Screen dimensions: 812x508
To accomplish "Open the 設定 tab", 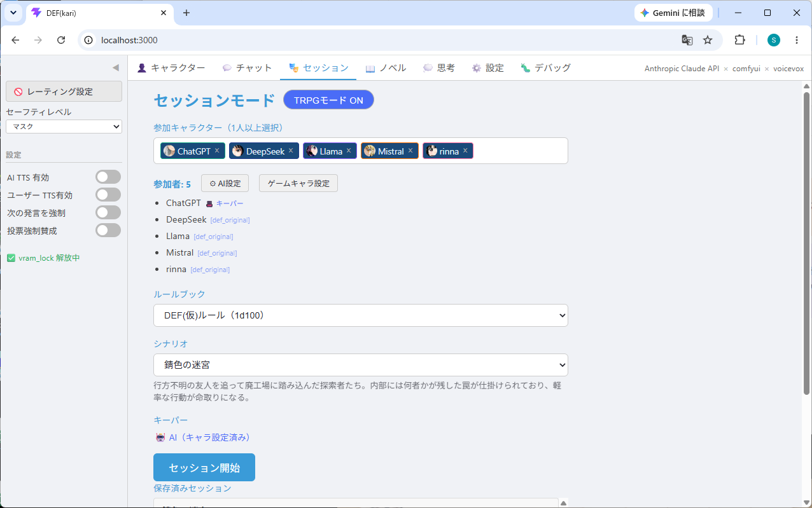I will coord(487,68).
